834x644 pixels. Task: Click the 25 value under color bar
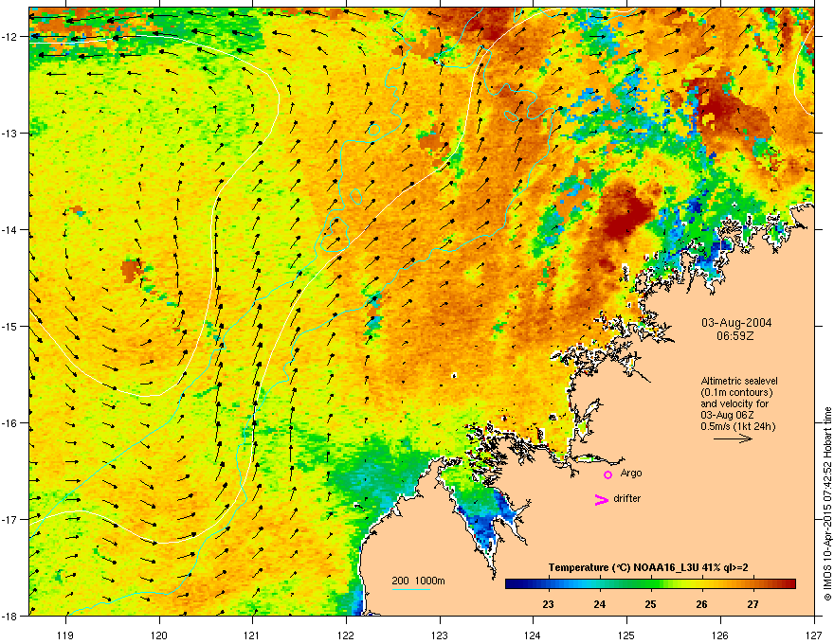pyautogui.click(x=650, y=604)
